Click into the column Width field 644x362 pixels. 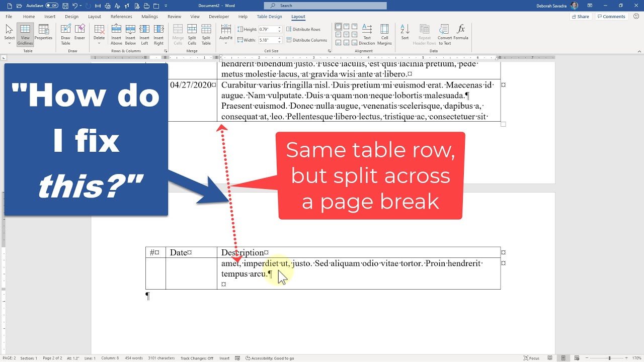[267, 40]
